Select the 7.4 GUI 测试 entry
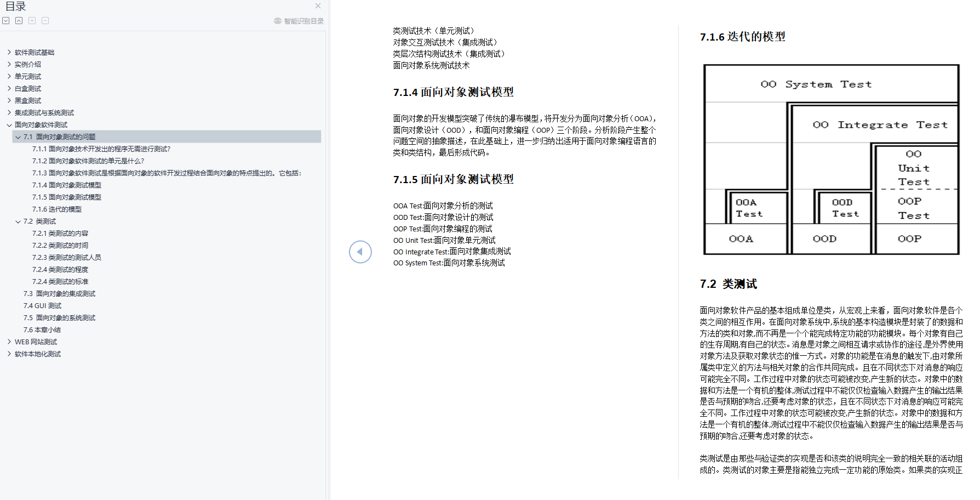 [x=42, y=305]
